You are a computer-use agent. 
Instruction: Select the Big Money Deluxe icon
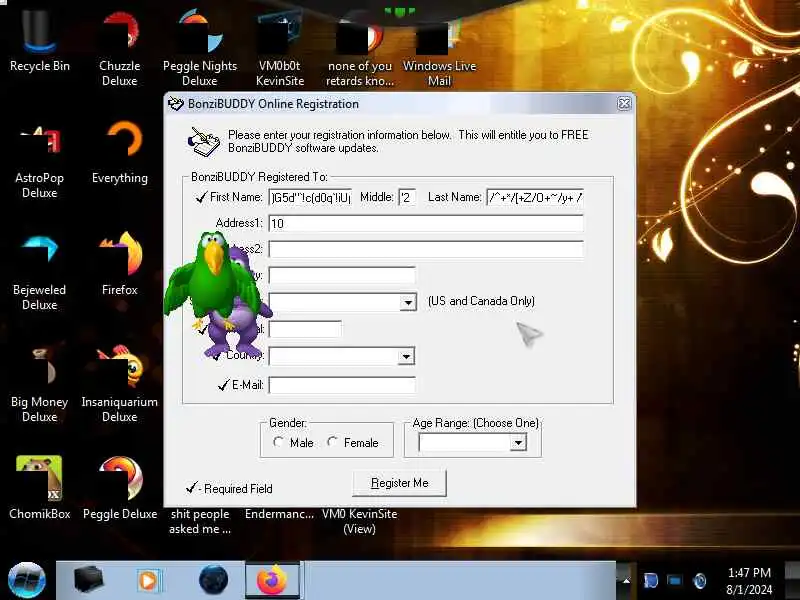pyautogui.click(x=39, y=385)
